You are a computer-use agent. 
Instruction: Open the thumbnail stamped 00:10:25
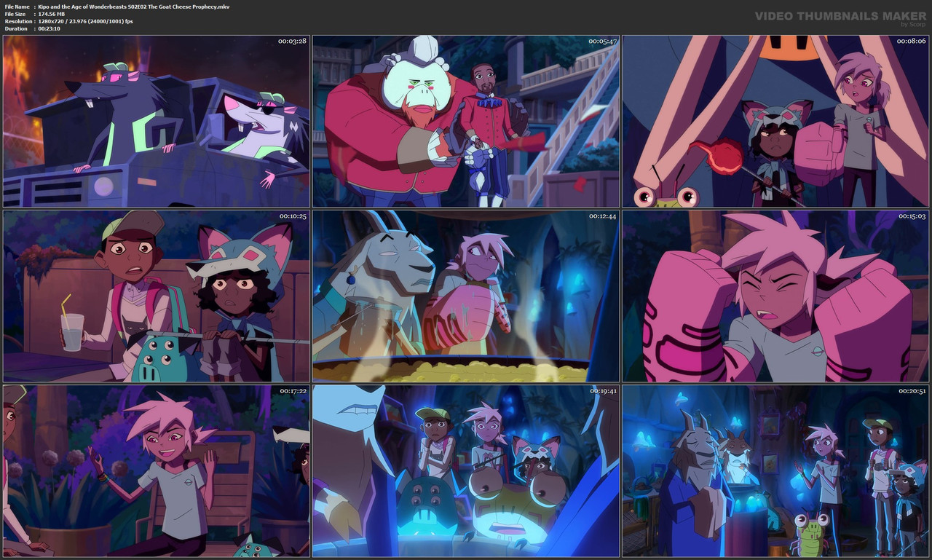tap(157, 296)
